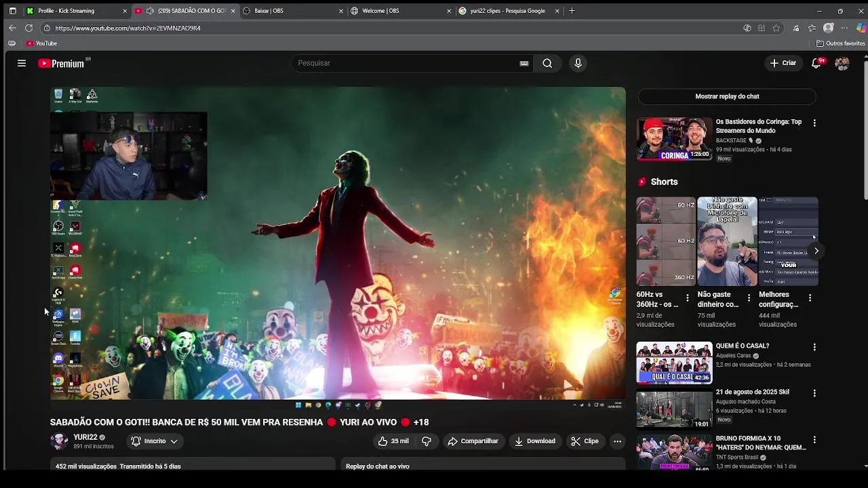Open 21 de agosto de 2025 Skil thumbnail
The width and height of the screenshot is (868, 488).
674,409
